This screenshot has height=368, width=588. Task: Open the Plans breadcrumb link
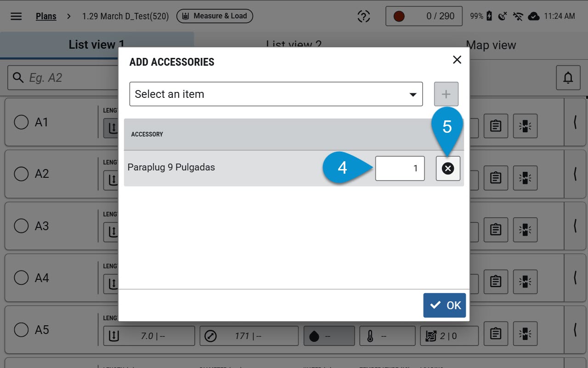pos(46,16)
